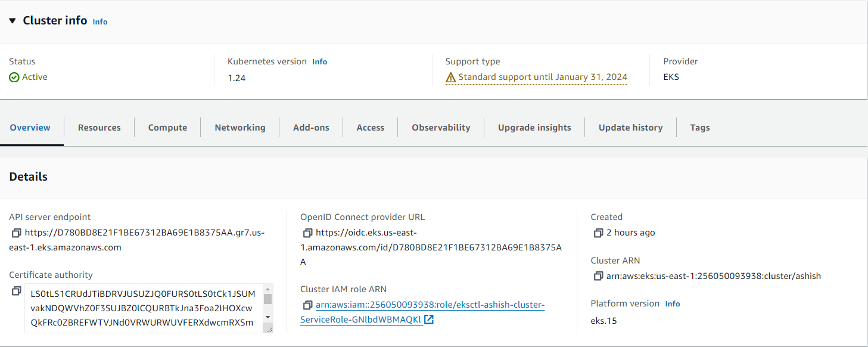The height and width of the screenshot is (347, 868).
Task: Copy the Cluster ARN value
Action: point(598,276)
